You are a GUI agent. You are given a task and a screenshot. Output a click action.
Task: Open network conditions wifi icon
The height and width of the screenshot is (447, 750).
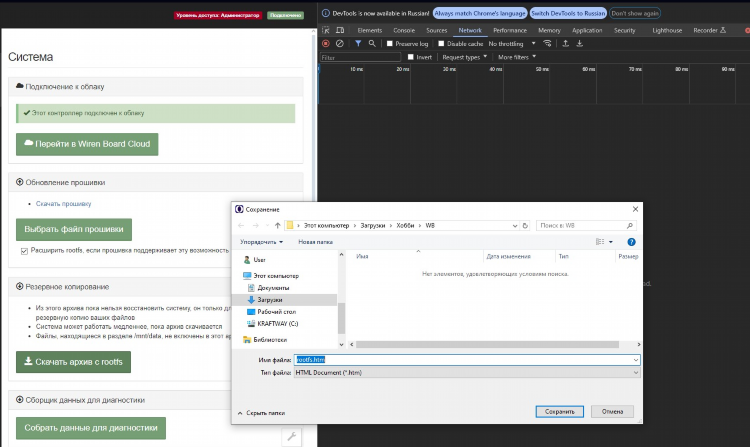tap(547, 44)
